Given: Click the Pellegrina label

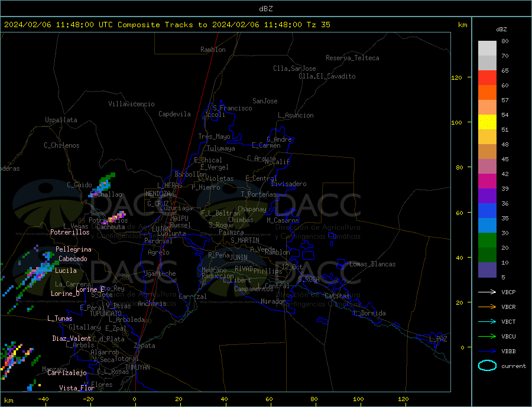Looking at the screenshot, I should pos(74,249).
